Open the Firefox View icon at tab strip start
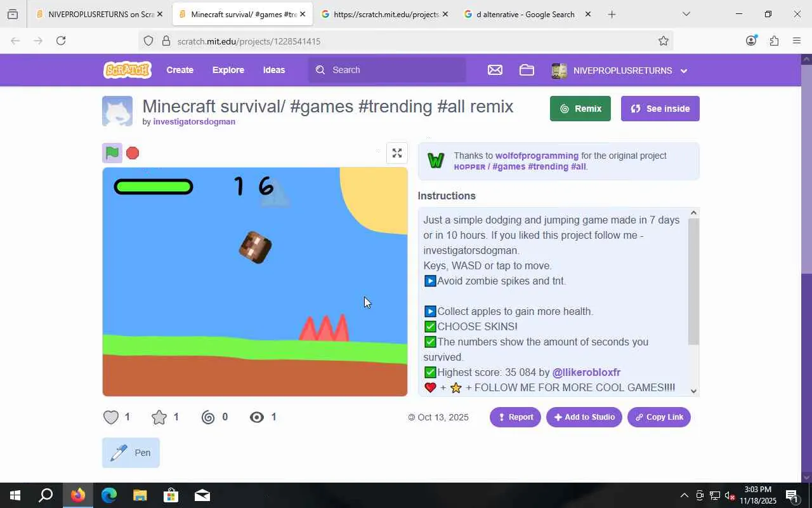 click(x=13, y=14)
